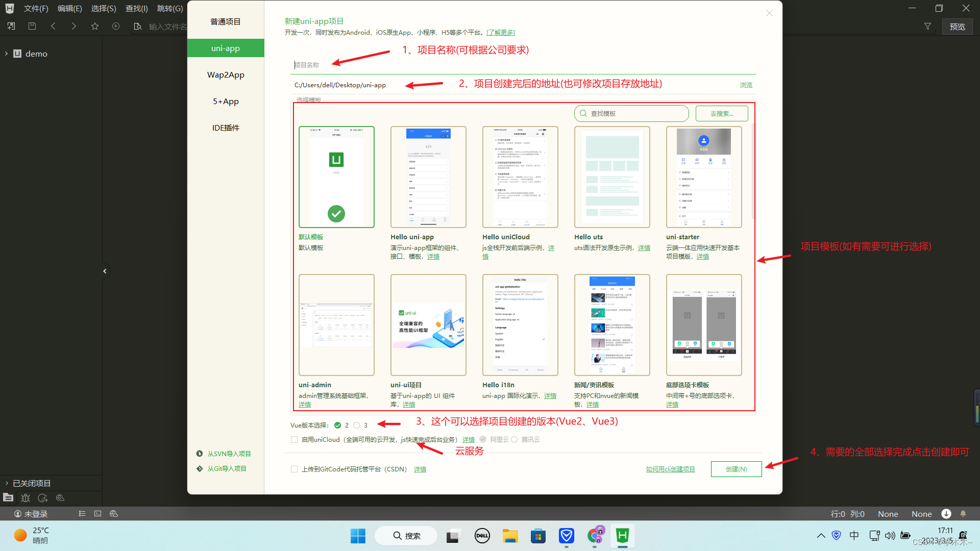The image size is (980, 551).
Task: Click the volume icon in system tray
Action: click(x=890, y=535)
